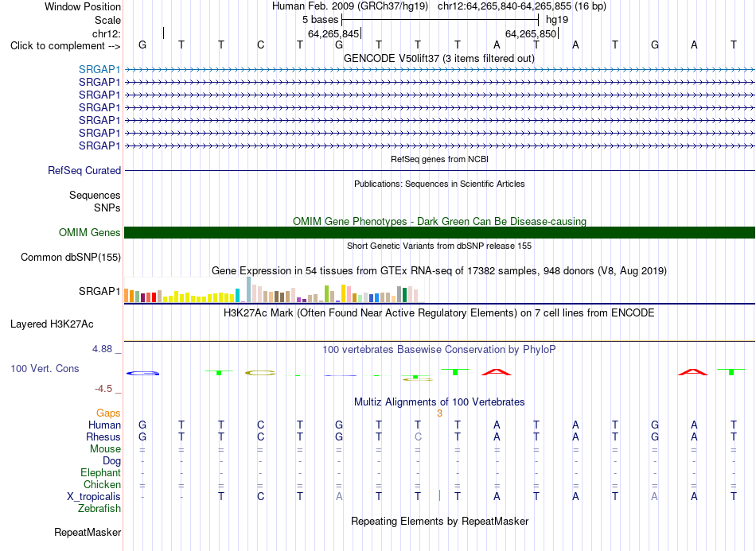Click the Elephant species label
The width and height of the screenshot is (756, 551).
[x=100, y=473]
